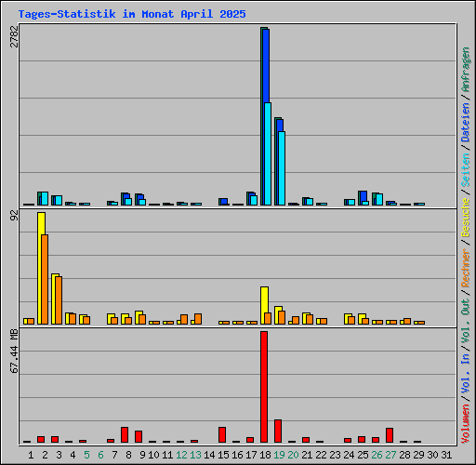Click day label "18" on the x-axis

265,455
